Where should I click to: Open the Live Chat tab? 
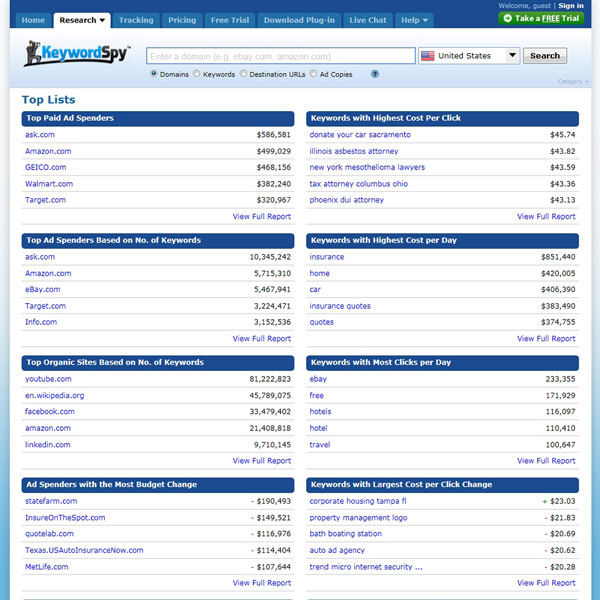(x=368, y=20)
